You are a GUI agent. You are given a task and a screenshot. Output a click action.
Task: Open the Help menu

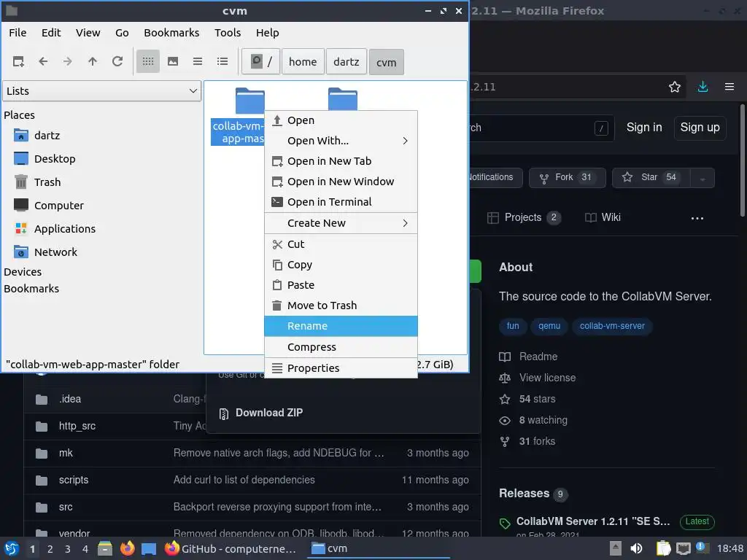(267, 32)
